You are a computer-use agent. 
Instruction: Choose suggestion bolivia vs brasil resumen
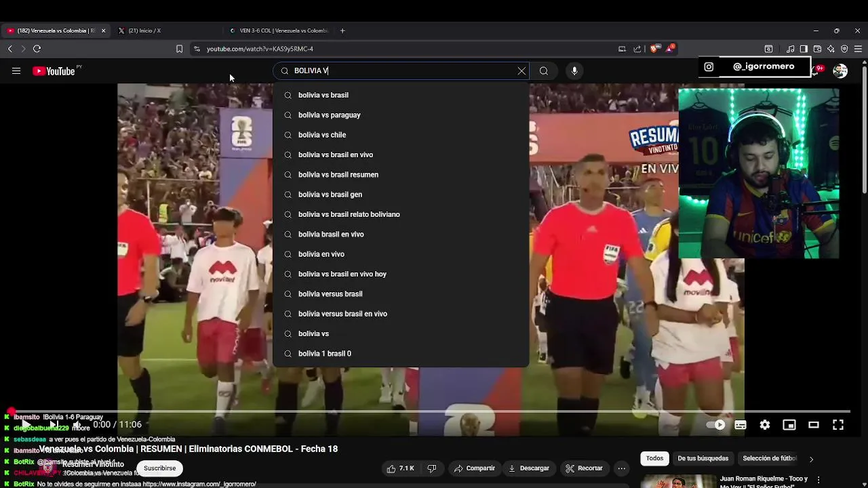click(401, 175)
